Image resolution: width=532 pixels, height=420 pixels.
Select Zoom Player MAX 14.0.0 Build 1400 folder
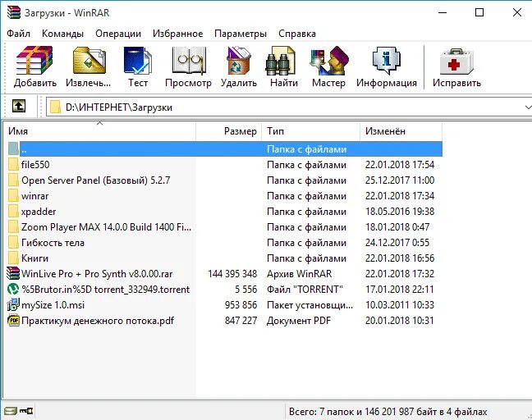coord(106,226)
